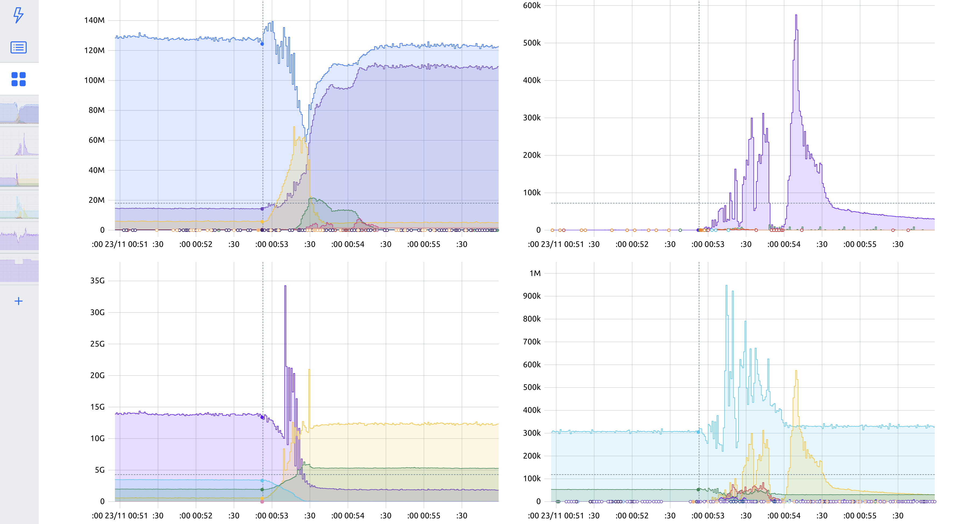Click the purple marker near 15M on top-left chart

click(x=262, y=209)
